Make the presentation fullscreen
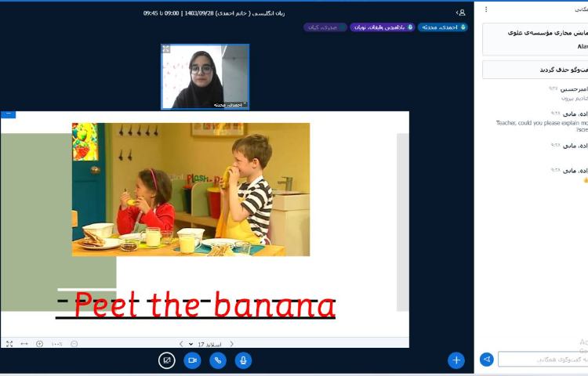588x376 pixels. (x=9, y=344)
